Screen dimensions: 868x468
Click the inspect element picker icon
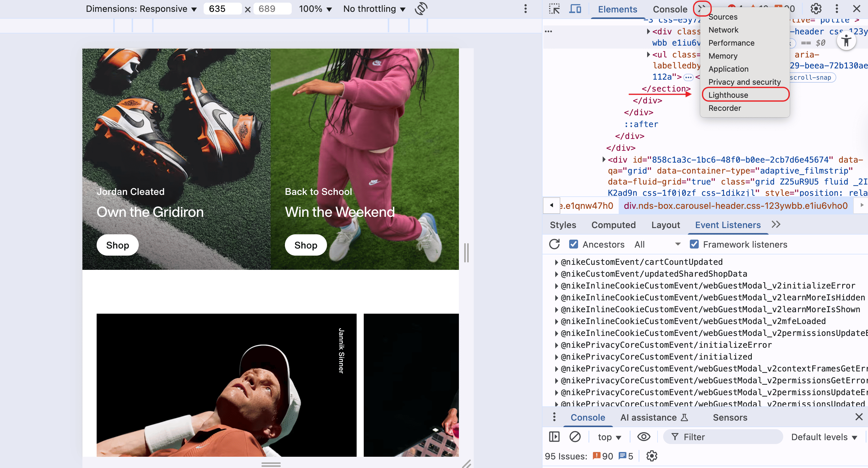pyautogui.click(x=554, y=9)
